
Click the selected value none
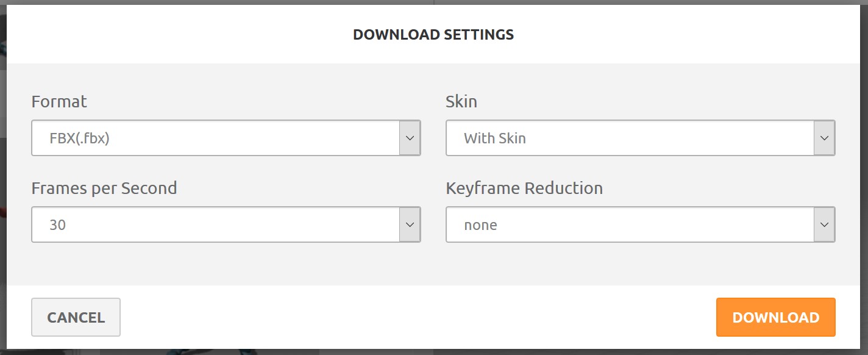tap(480, 225)
